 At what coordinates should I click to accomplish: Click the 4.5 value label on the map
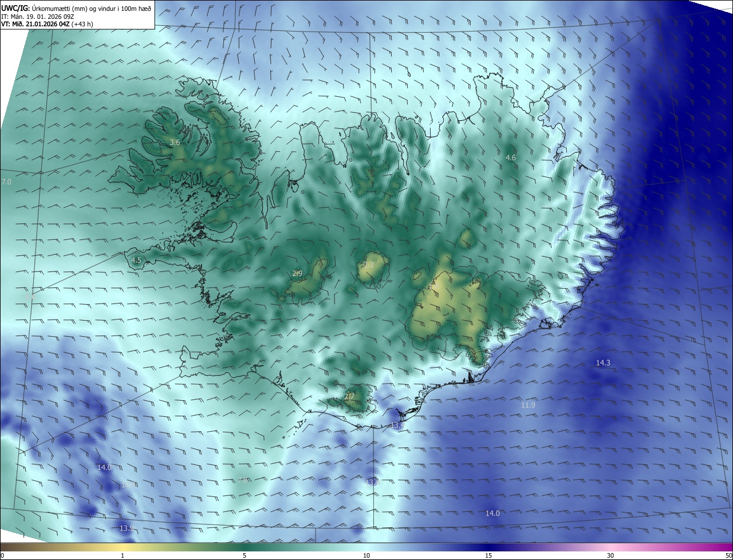[136, 260]
